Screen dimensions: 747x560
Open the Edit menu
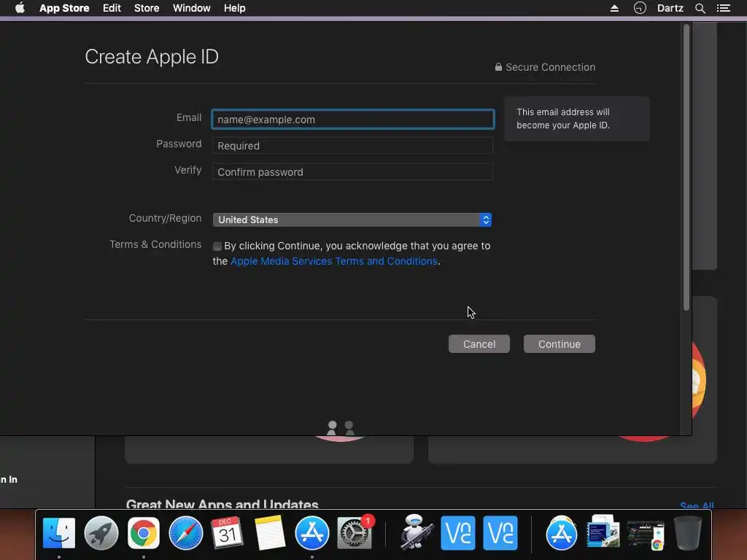click(x=112, y=8)
